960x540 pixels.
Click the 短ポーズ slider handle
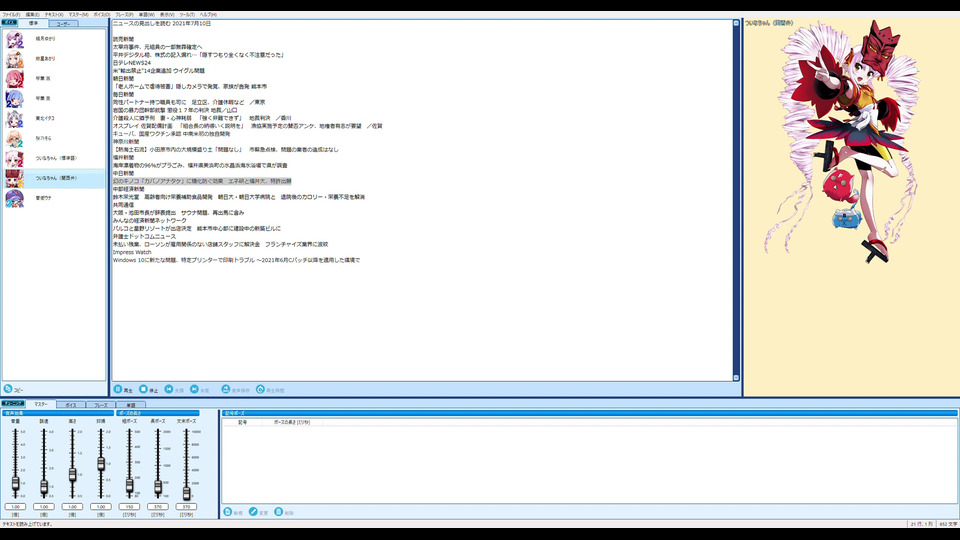click(129, 486)
